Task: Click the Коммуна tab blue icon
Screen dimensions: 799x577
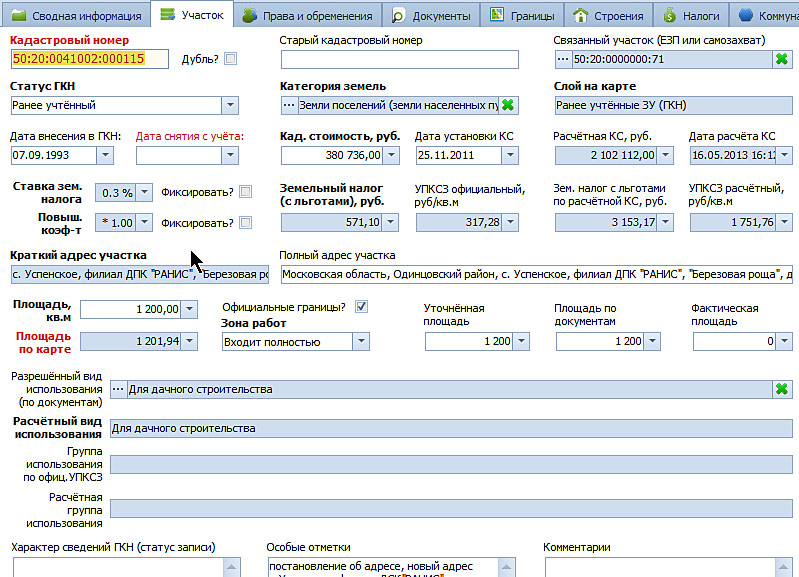Action: pos(745,15)
